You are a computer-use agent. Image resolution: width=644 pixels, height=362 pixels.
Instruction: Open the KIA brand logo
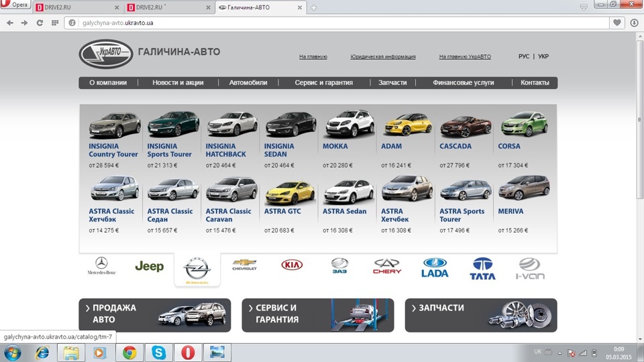click(x=292, y=265)
